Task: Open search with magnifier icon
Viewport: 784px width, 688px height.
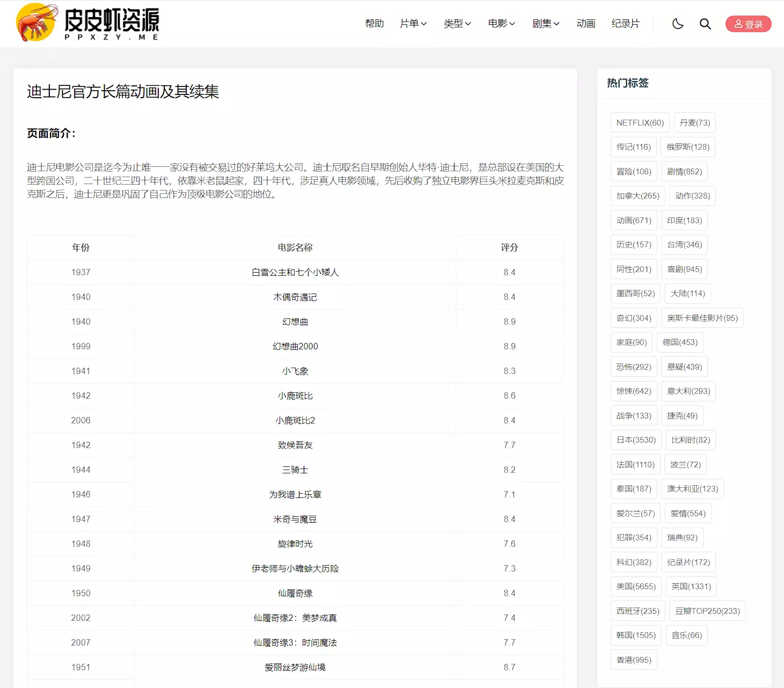Action: [705, 24]
